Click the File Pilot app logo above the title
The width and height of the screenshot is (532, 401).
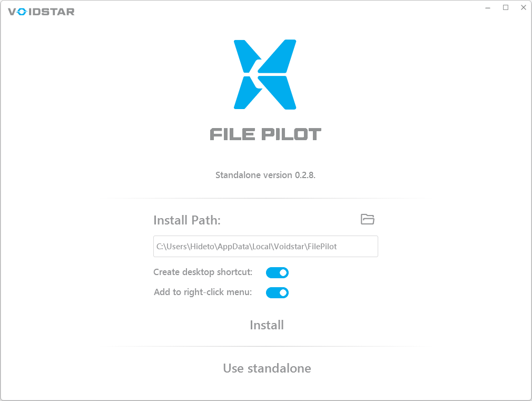point(265,74)
